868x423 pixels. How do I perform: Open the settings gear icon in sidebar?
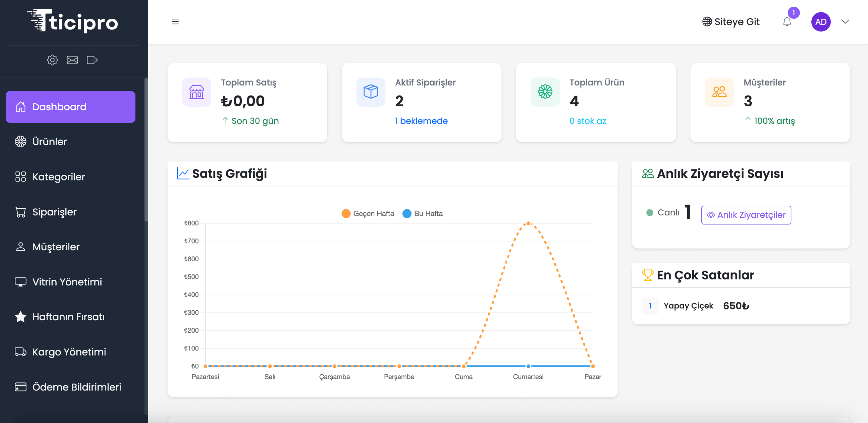[52, 60]
